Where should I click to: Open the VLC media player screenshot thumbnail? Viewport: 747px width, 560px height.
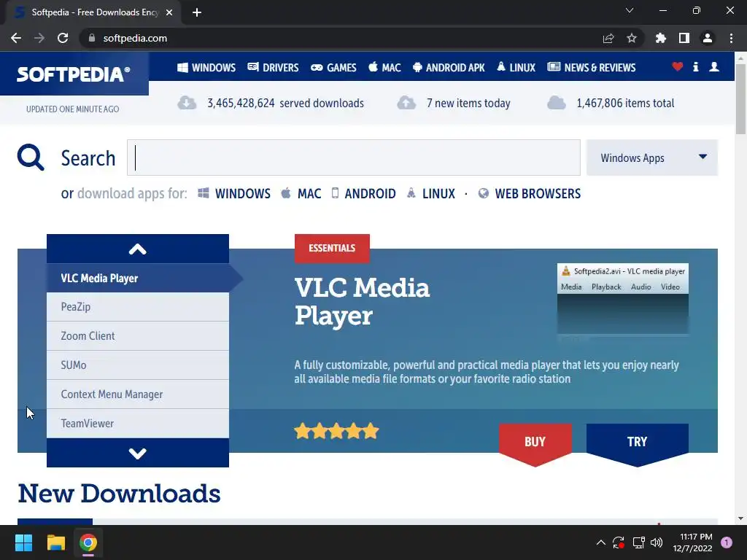click(623, 298)
